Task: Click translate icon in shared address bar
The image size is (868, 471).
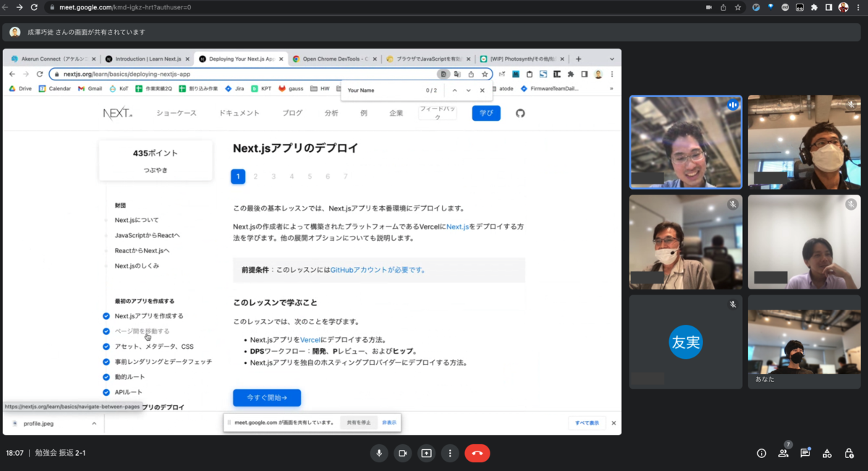Action: [457, 74]
